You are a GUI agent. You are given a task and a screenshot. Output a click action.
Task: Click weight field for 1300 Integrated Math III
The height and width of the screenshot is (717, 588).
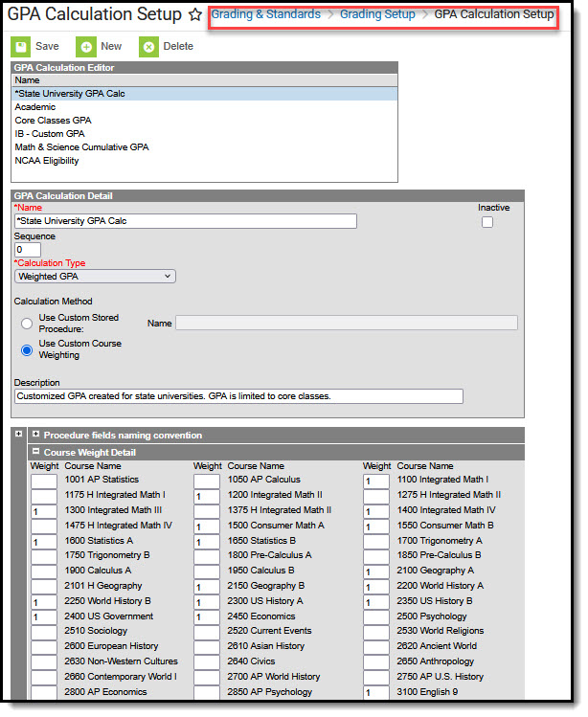point(44,512)
